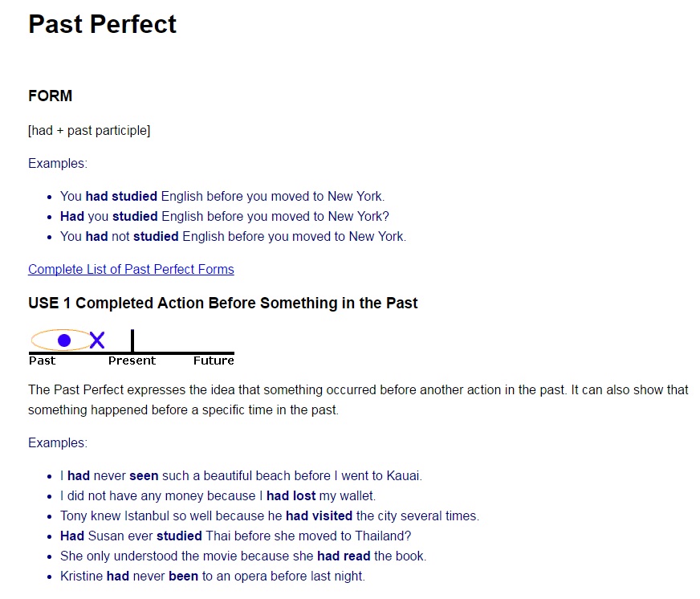
Task: Open the Complete List of Past Perfect Forms link
Action: click(x=131, y=269)
